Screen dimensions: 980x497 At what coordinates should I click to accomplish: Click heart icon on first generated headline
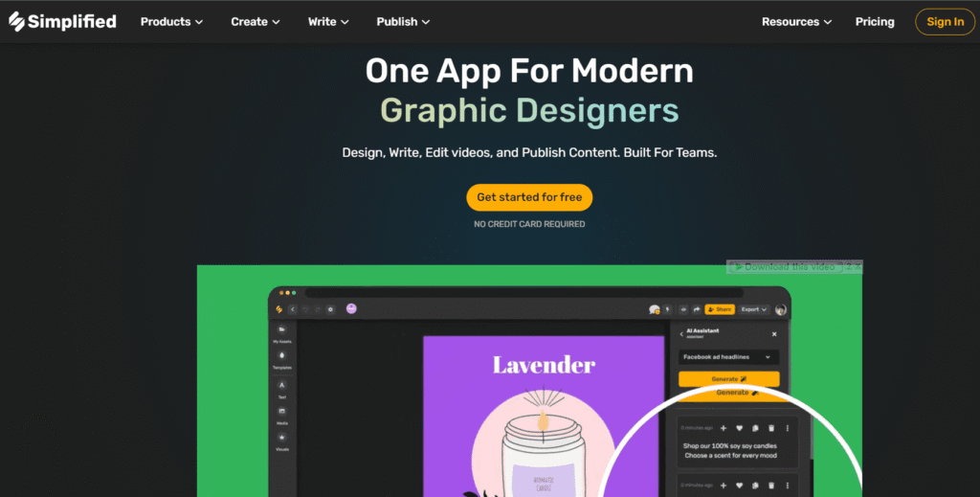pyautogui.click(x=739, y=428)
